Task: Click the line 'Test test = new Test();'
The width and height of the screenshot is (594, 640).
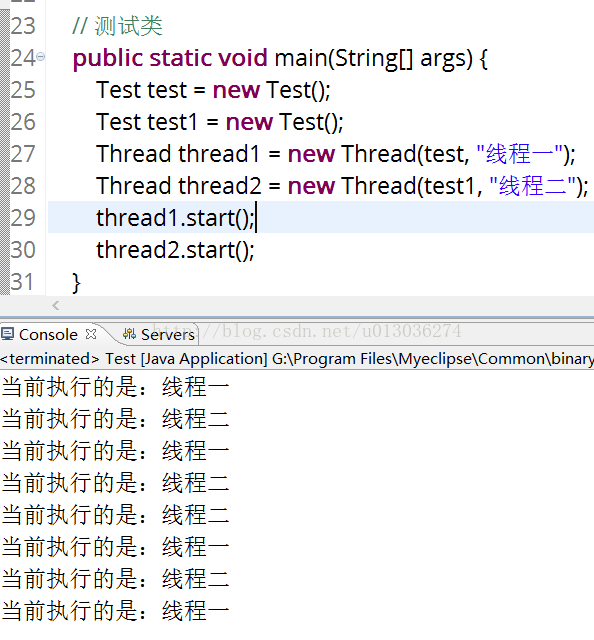Action: coord(213,90)
